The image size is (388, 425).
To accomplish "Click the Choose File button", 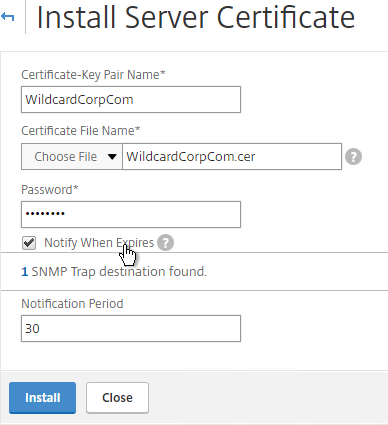I will coord(65,156).
